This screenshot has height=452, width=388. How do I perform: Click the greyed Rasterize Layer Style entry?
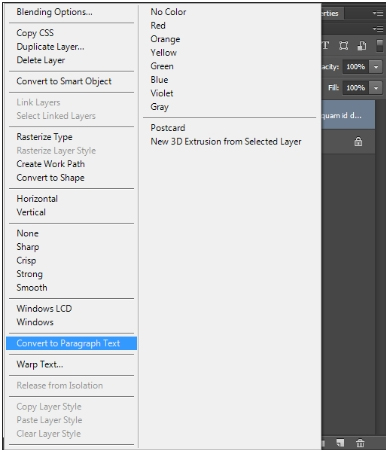click(x=56, y=151)
